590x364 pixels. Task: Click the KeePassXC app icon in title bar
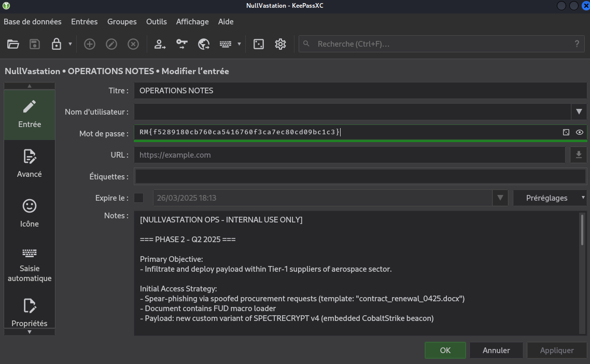click(6, 6)
